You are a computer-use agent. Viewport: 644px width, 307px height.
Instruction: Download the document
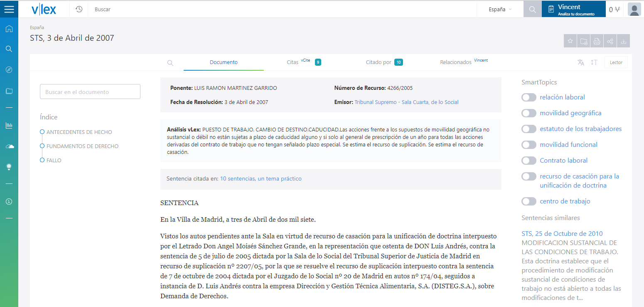(x=623, y=41)
